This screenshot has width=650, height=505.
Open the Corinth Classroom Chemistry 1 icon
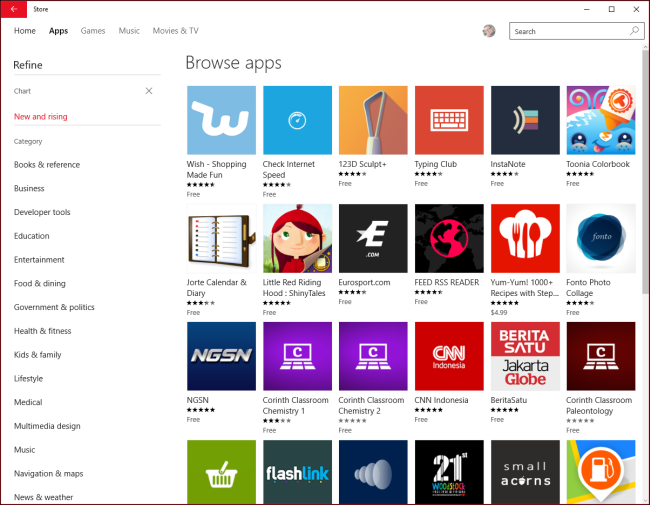297,356
